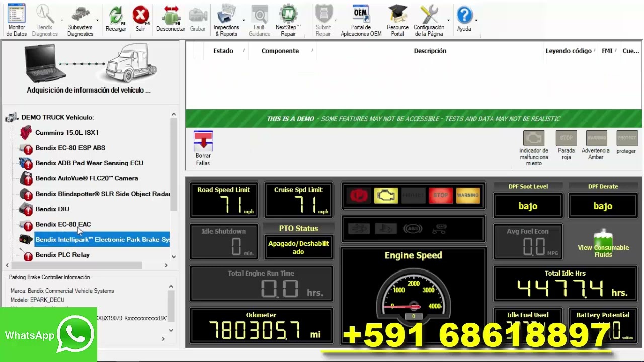Expand Inspections & Reports dropdown arrow
Screen dimensions: 644x362
[244, 21]
